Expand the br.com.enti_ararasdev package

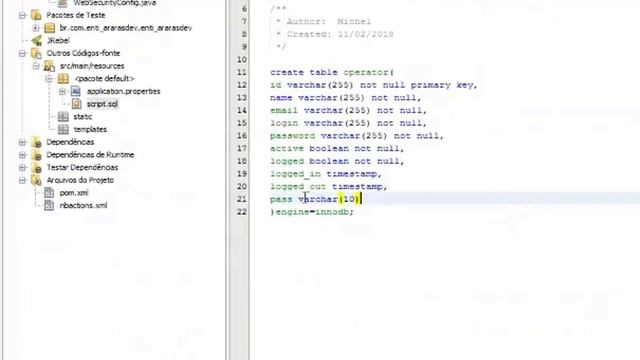point(36,28)
